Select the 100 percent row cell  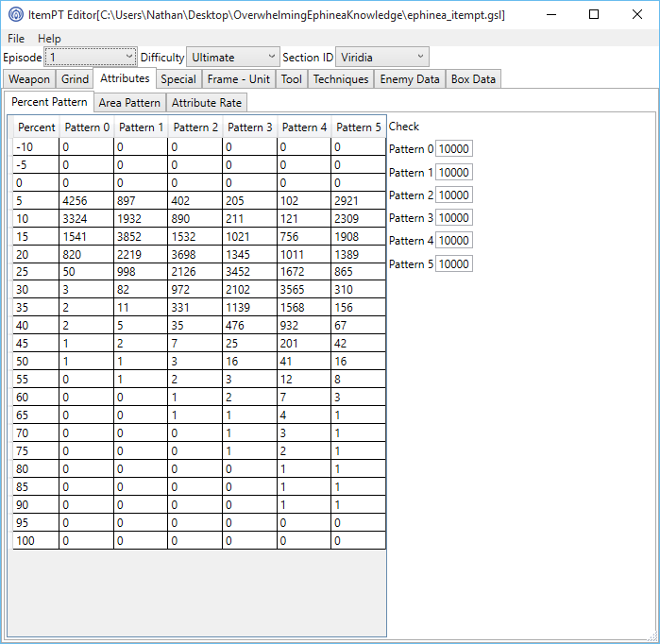pyautogui.click(x=36, y=540)
